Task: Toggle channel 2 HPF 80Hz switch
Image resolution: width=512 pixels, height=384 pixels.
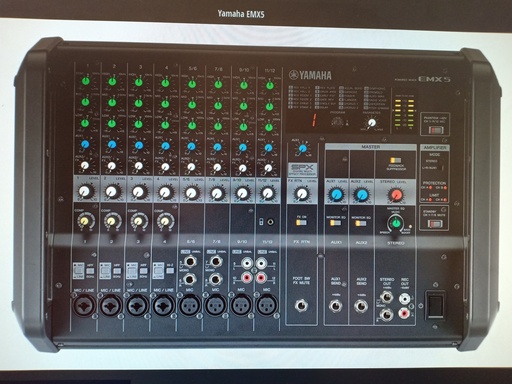Action: pyautogui.click(x=117, y=270)
